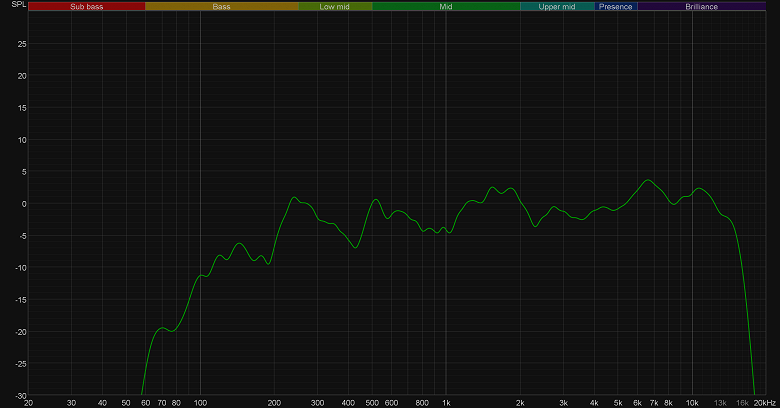Select the 20kHz frequency axis label
This screenshot has width=780, height=408.
pos(765,403)
